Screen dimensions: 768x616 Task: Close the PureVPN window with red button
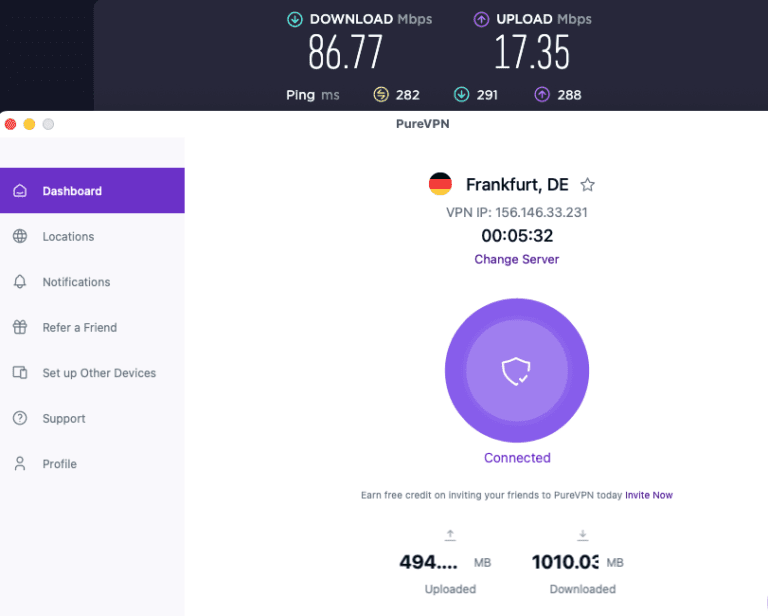coord(10,124)
